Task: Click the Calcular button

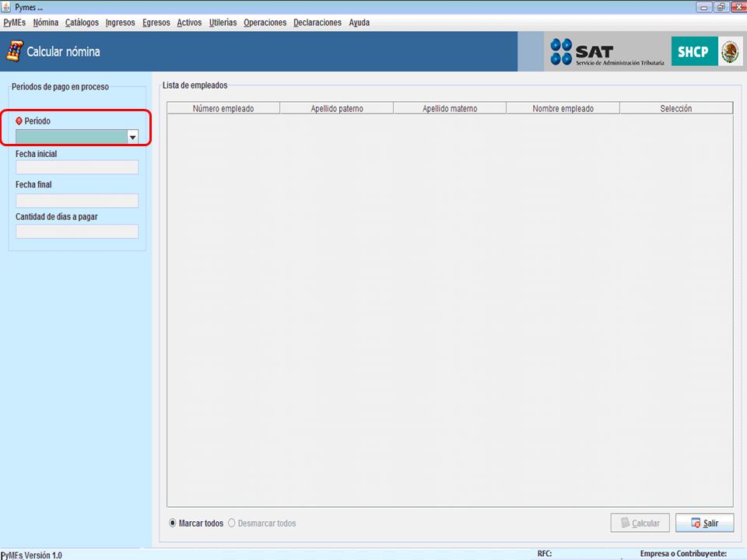Action: [x=640, y=523]
